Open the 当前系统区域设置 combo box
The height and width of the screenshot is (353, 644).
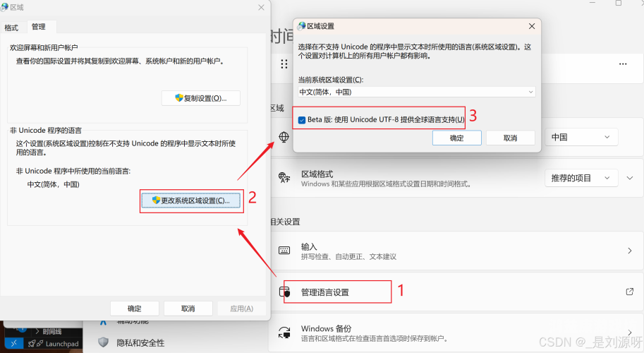click(x=416, y=92)
